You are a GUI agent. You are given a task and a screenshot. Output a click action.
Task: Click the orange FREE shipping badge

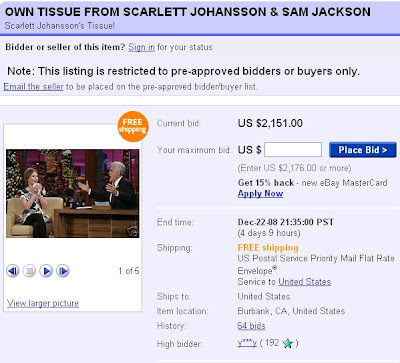133,126
